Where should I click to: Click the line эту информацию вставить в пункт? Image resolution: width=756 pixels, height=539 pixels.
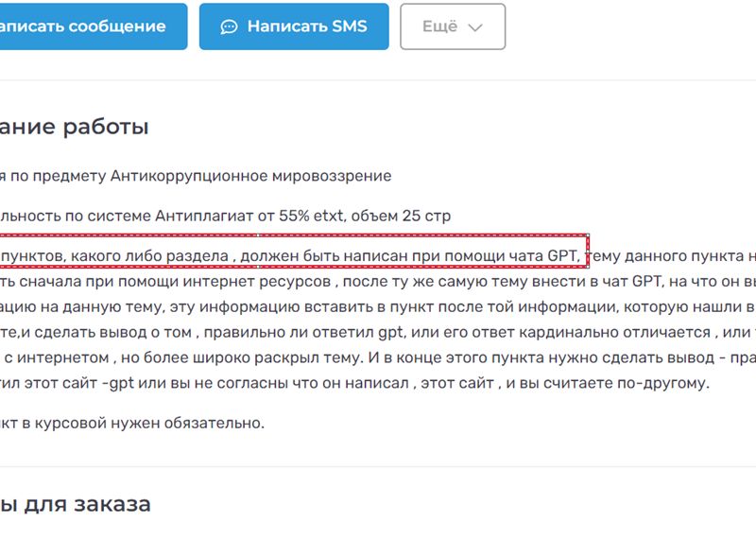[378, 307]
